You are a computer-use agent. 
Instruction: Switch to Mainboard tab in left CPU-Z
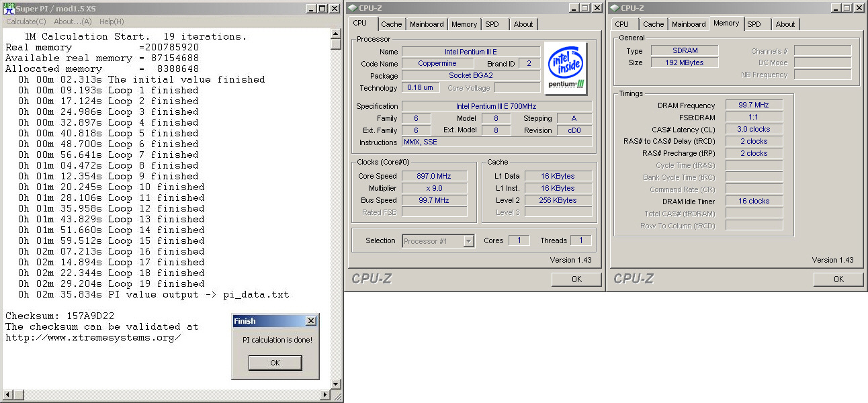427,24
